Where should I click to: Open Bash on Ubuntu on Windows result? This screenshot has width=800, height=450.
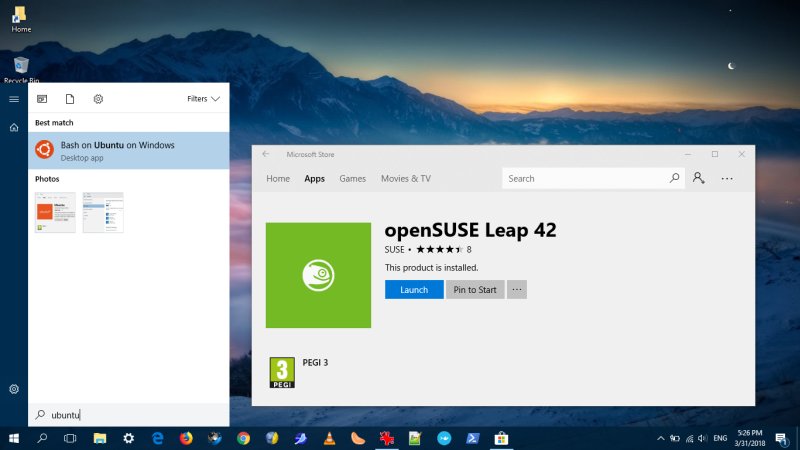point(129,151)
